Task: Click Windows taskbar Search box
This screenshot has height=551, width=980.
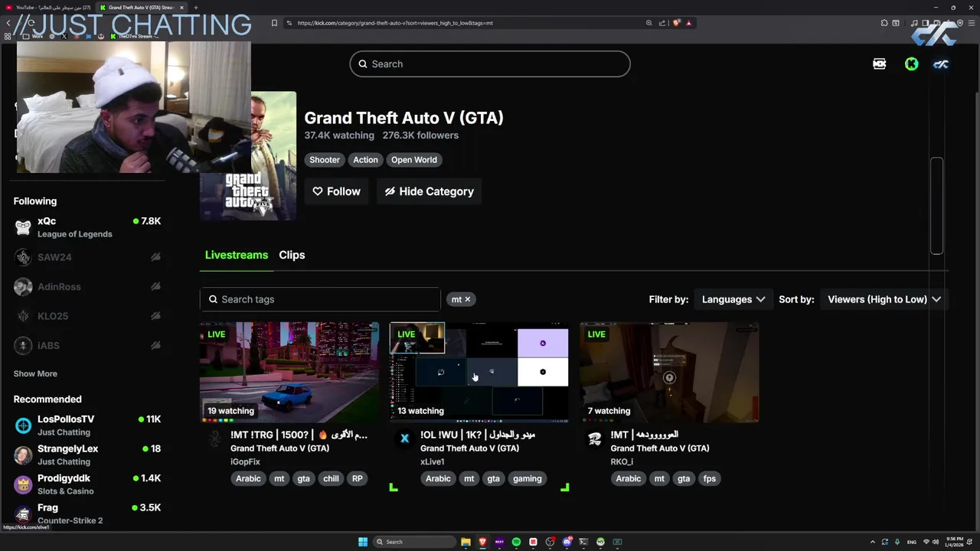Action: (413, 542)
